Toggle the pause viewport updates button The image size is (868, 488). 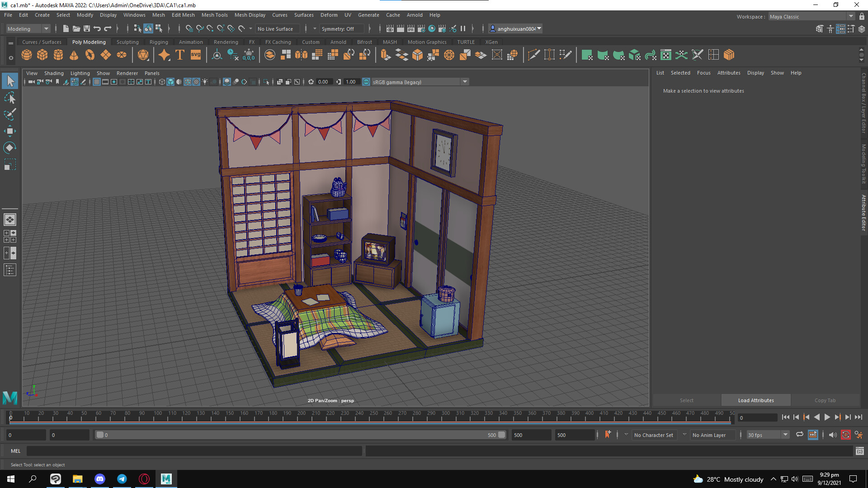tap(463, 28)
